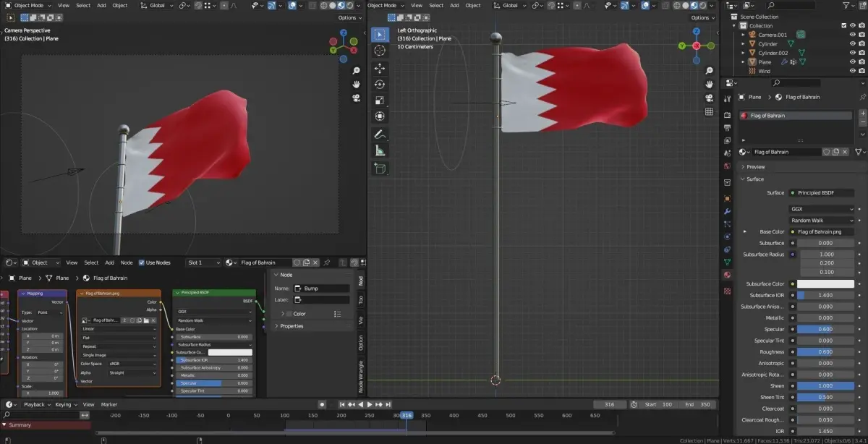The height and width of the screenshot is (444, 868).
Task: Open the Material properties tab icon
Action: [x=727, y=275]
